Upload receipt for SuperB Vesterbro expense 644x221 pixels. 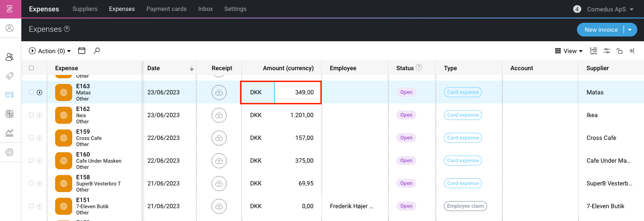point(219,184)
